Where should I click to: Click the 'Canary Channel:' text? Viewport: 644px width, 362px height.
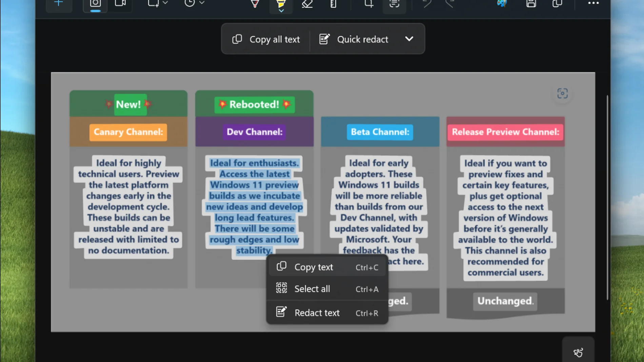[128, 132]
